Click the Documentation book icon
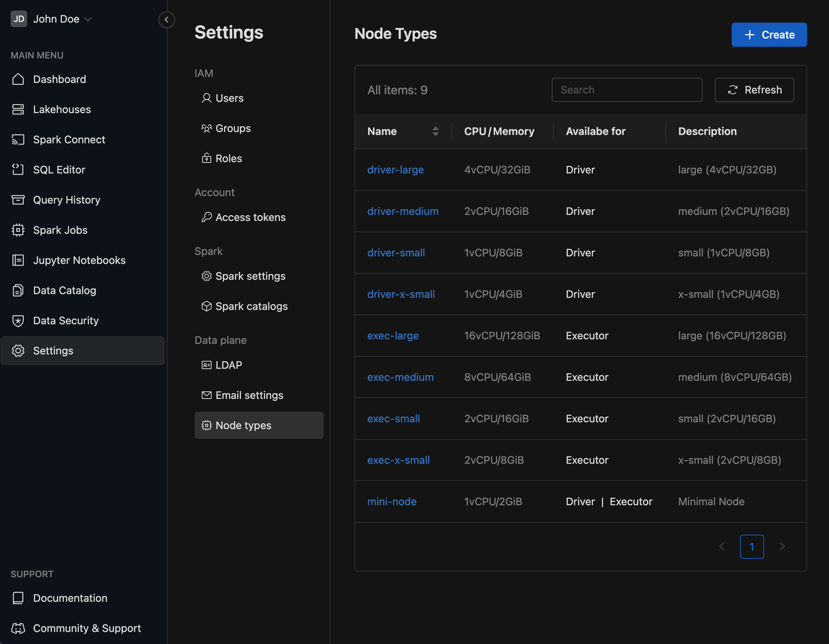 pyautogui.click(x=18, y=598)
